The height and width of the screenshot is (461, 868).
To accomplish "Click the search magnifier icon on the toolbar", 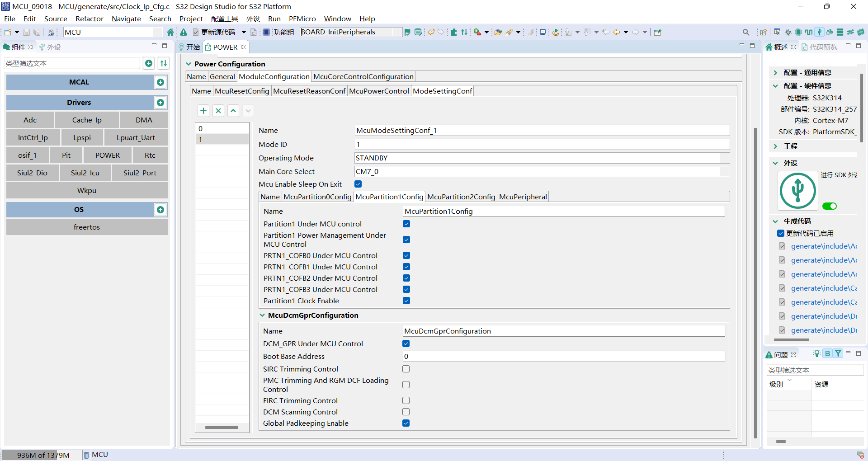I will pyautogui.click(x=746, y=32).
